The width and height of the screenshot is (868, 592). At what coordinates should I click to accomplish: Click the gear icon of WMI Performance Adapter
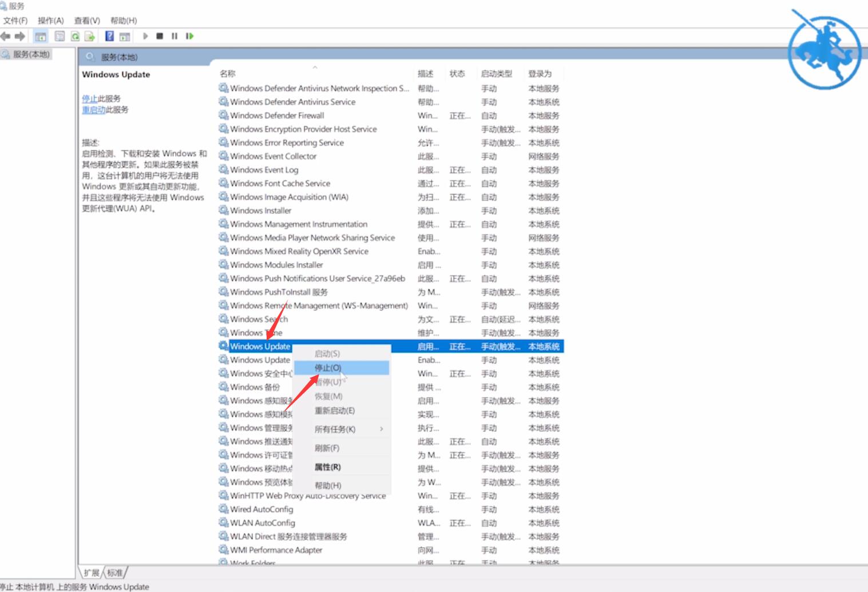(x=224, y=549)
